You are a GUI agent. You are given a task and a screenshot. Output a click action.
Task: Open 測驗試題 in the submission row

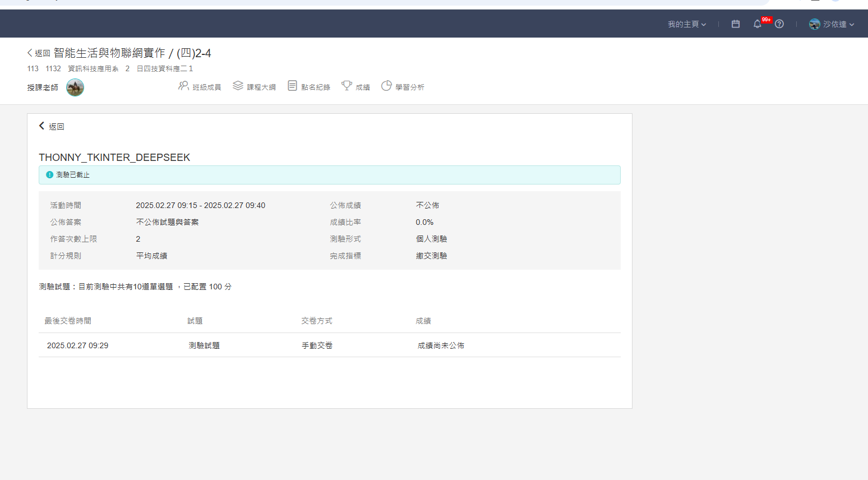click(x=204, y=345)
